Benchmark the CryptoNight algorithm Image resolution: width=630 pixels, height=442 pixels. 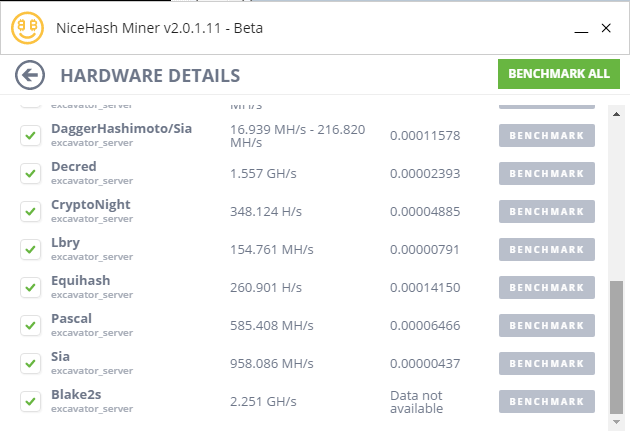547,211
